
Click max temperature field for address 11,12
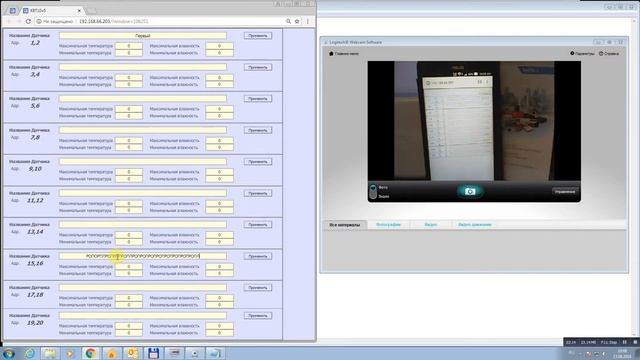coord(129,203)
